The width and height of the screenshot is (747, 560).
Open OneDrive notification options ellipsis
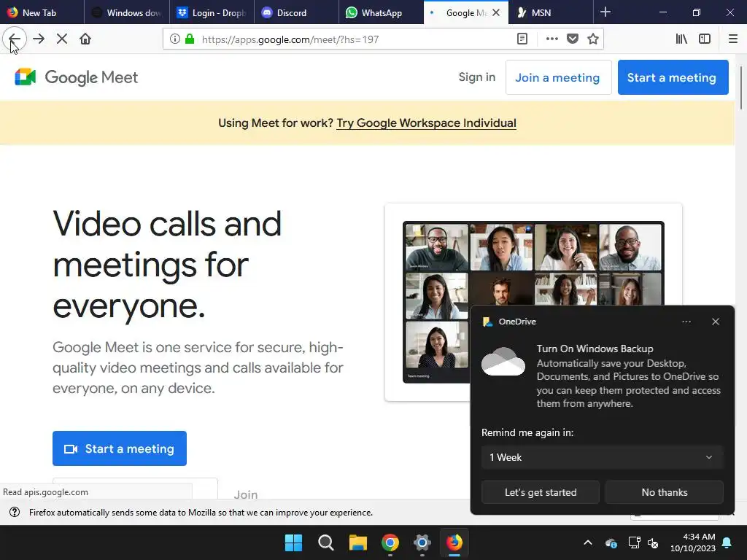[686, 322]
